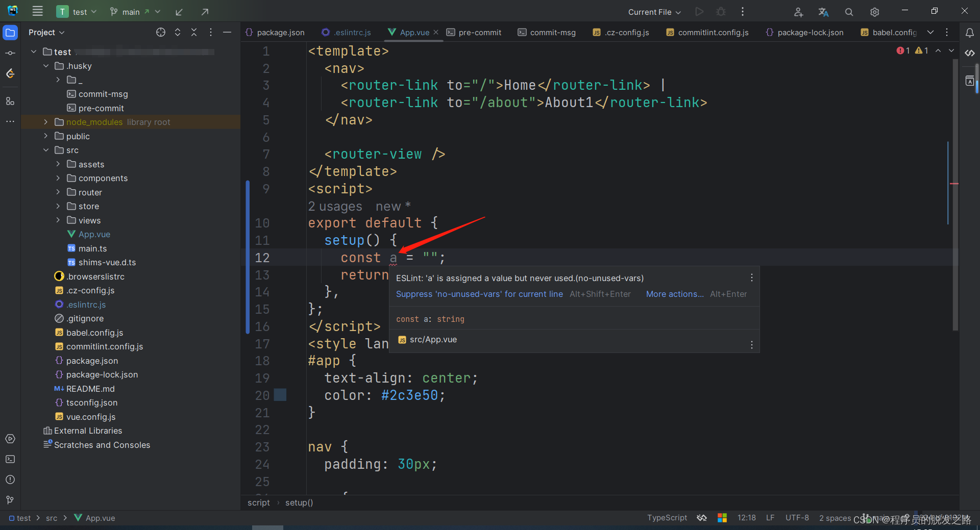This screenshot has height=530, width=980.
Task: Switch to package-lock.json tab
Action: 805,32
